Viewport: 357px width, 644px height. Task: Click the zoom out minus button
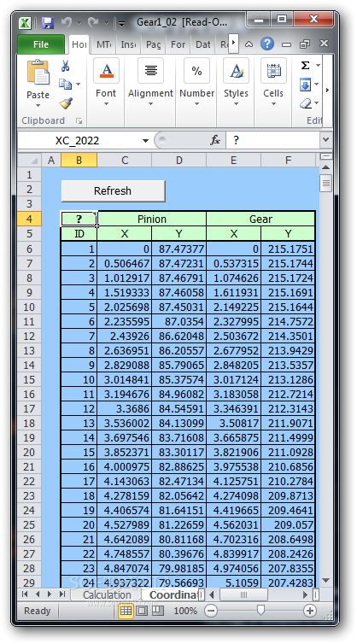211,611
